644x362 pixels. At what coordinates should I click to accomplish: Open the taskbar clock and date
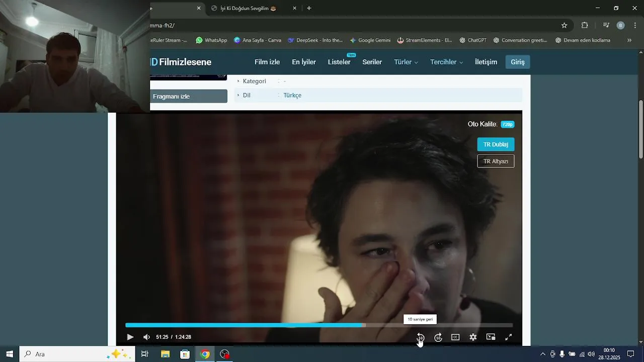point(609,354)
